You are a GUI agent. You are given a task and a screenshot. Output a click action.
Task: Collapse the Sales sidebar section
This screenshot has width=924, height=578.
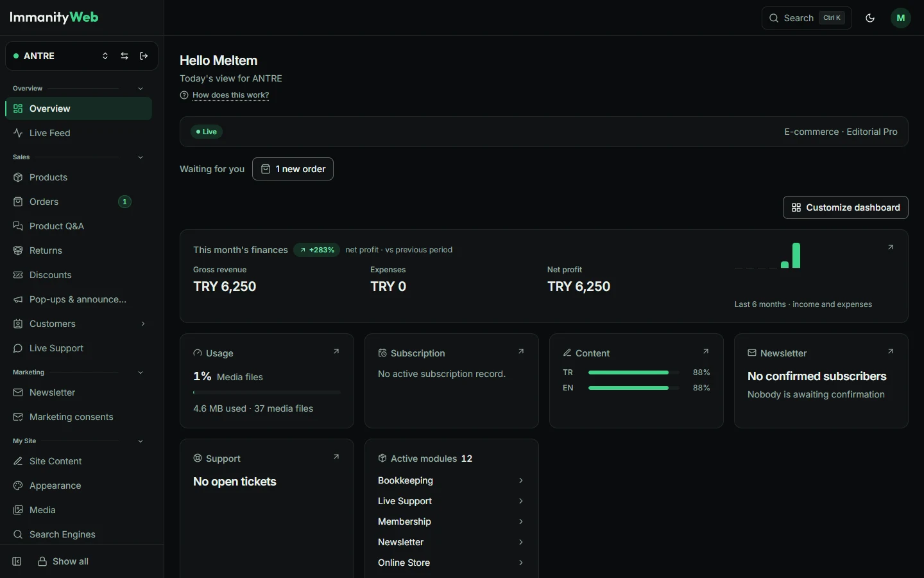pos(141,157)
